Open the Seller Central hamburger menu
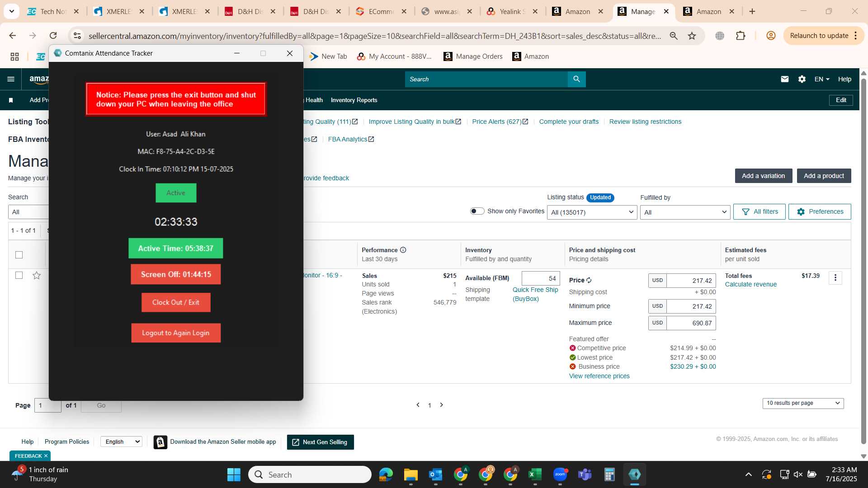The width and height of the screenshot is (868, 488). (11, 79)
